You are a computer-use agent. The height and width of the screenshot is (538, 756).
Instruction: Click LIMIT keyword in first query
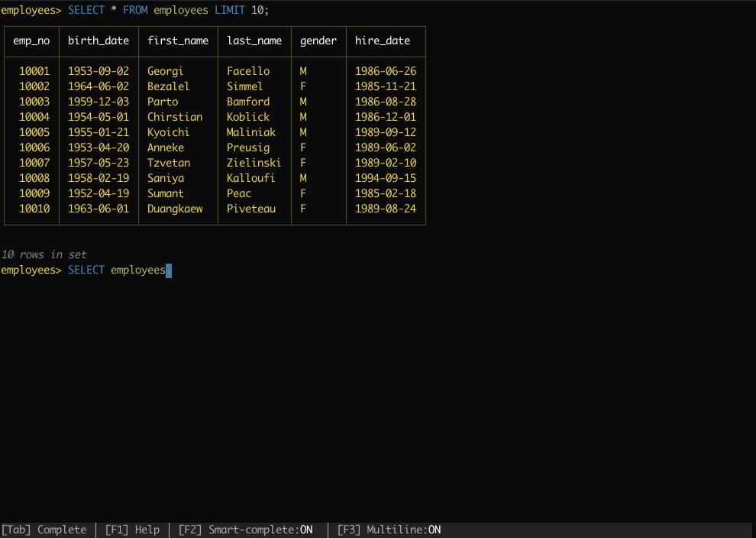pos(230,10)
